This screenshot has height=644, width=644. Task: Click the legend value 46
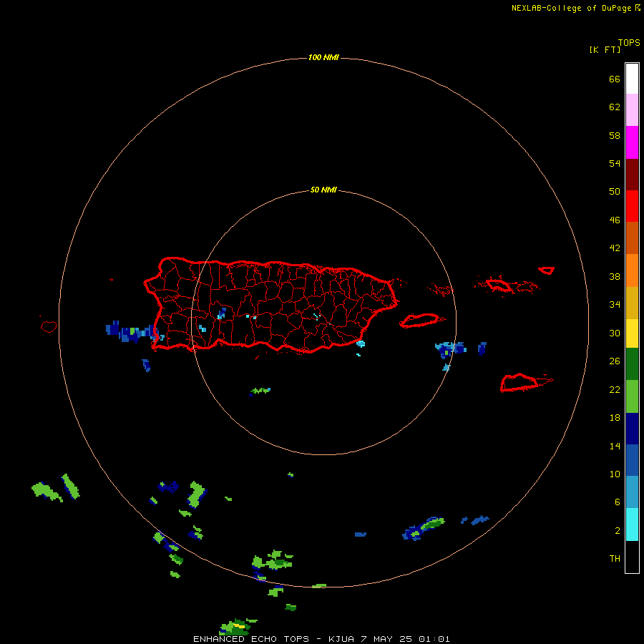615,220
